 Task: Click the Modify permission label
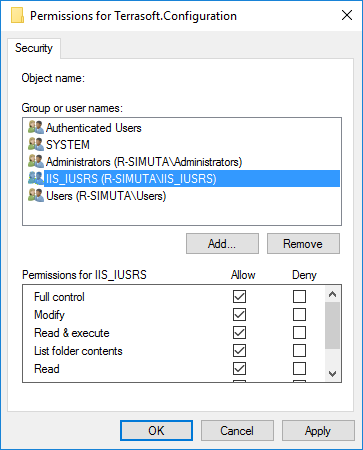[x=49, y=315]
